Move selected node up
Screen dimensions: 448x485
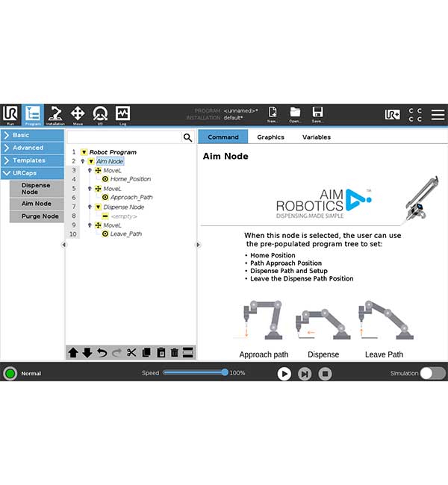click(x=73, y=353)
